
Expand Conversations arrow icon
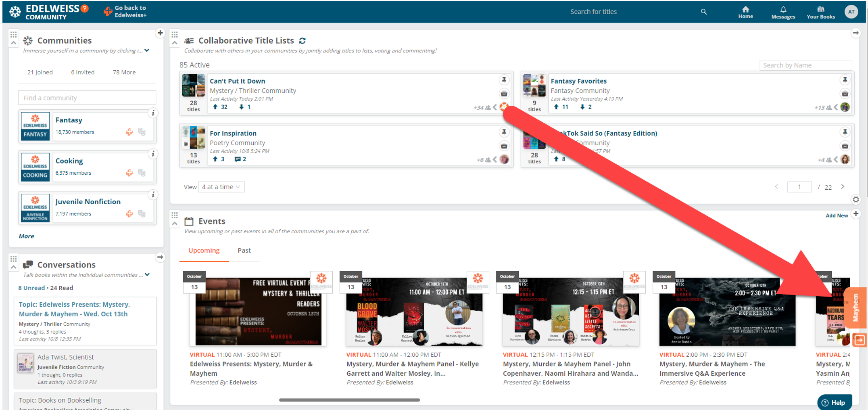[x=160, y=257]
